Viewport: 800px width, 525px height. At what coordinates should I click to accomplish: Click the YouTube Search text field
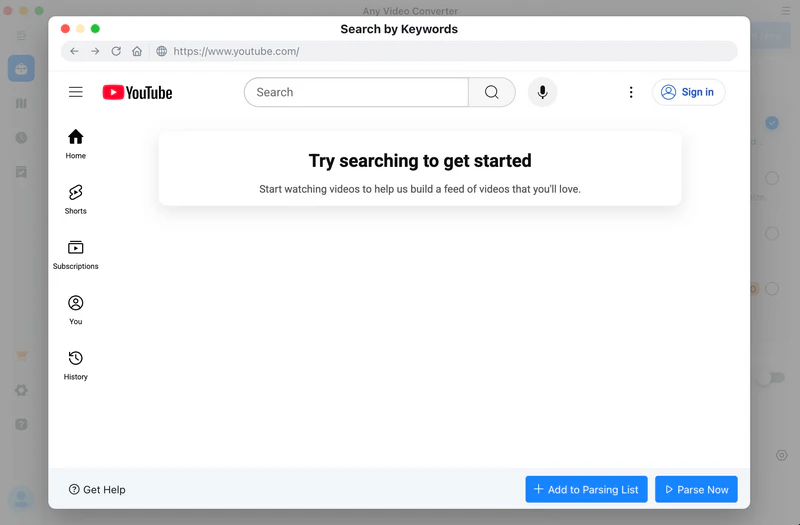click(x=355, y=92)
